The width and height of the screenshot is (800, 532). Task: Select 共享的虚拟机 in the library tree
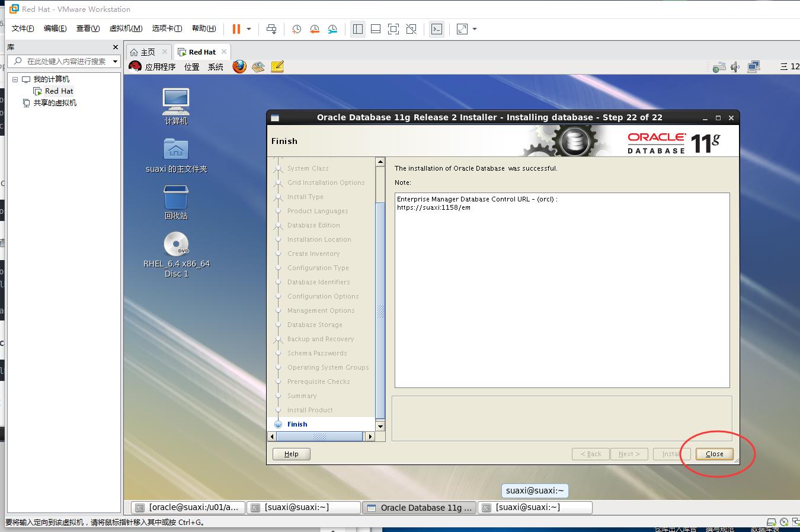(55, 103)
